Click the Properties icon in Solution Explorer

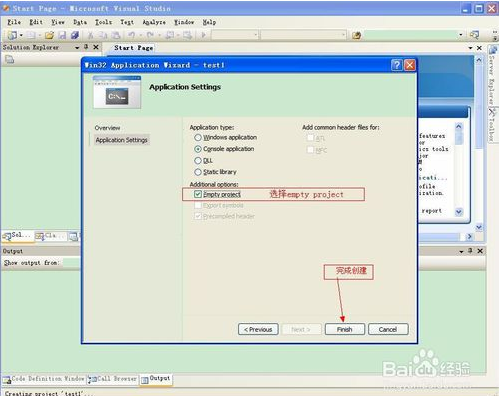[x=10, y=60]
